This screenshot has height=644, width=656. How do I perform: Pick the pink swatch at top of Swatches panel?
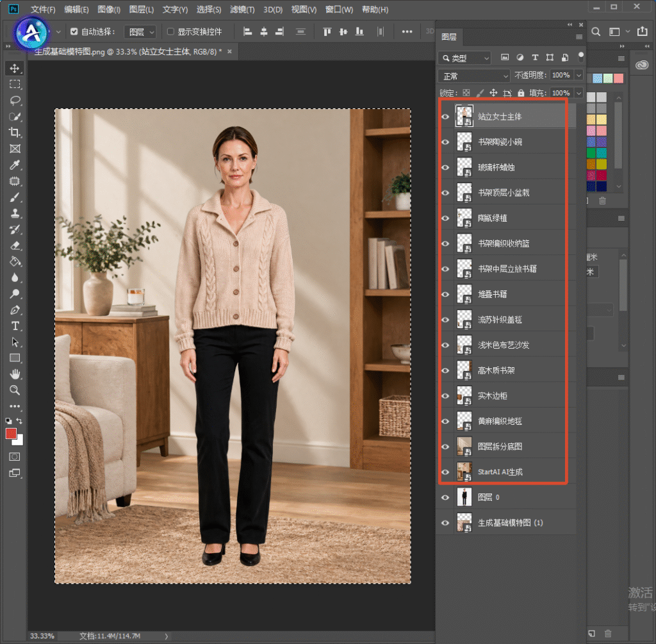(x=618, y=78)
